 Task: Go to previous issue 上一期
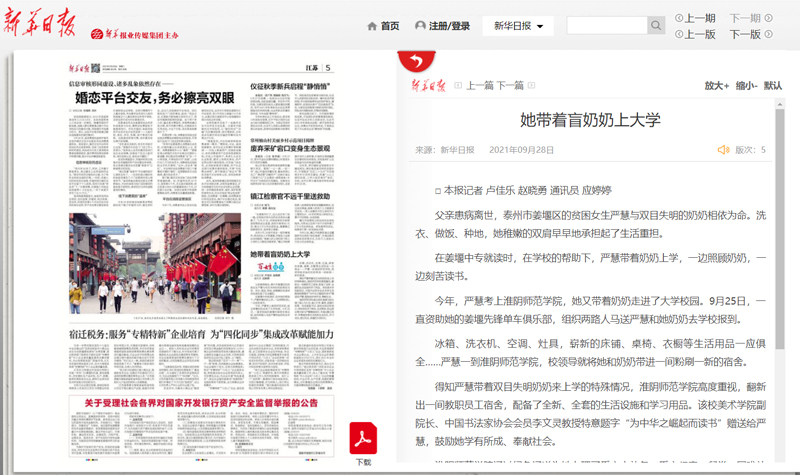[696, 18]
